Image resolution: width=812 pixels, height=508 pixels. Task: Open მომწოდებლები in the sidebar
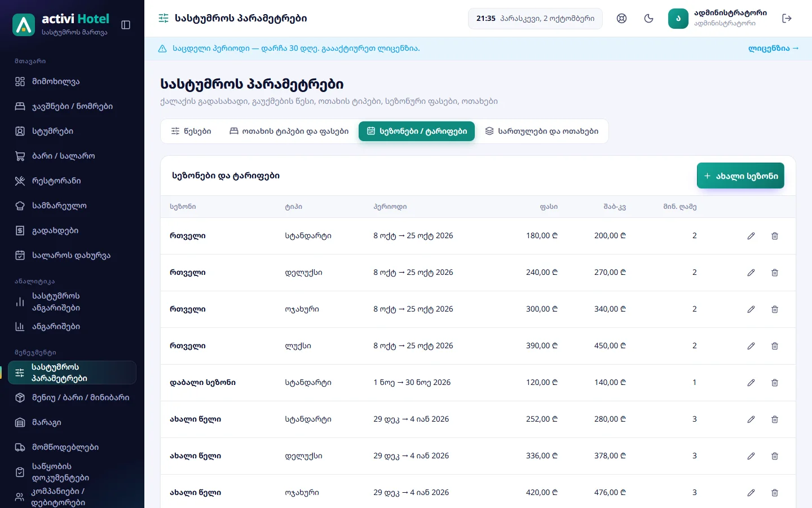click(x=72, y=448)
